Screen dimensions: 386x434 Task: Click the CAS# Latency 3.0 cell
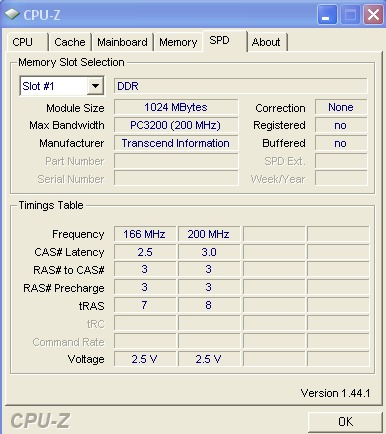click(x=209, y=252)
